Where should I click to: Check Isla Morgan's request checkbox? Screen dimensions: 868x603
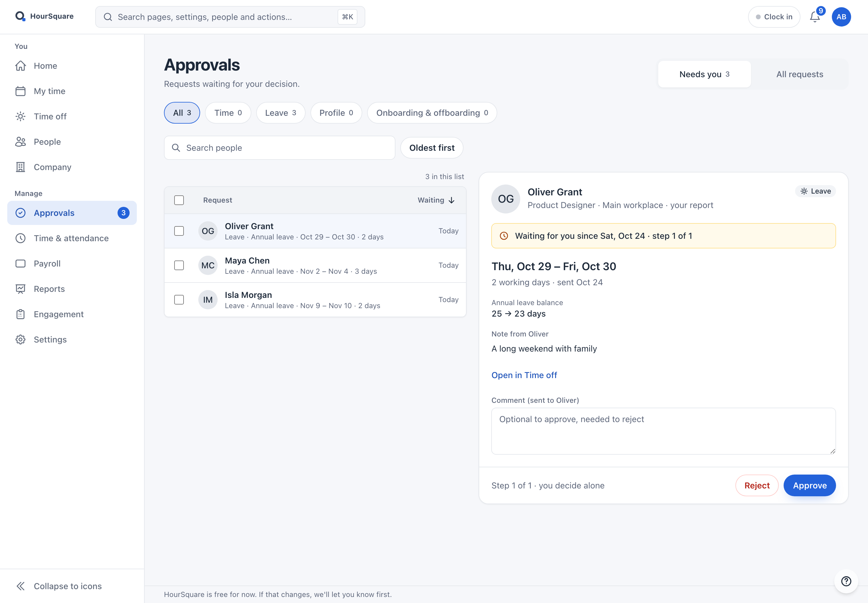[179, 300]
